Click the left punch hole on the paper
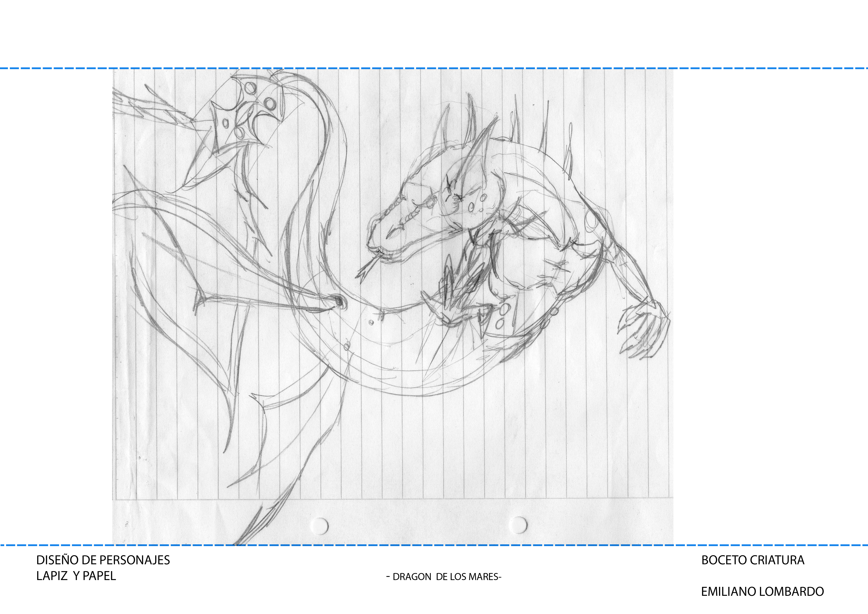Image resolution: width=868 pixels, height=614 pixels. [x=319, y=526]
